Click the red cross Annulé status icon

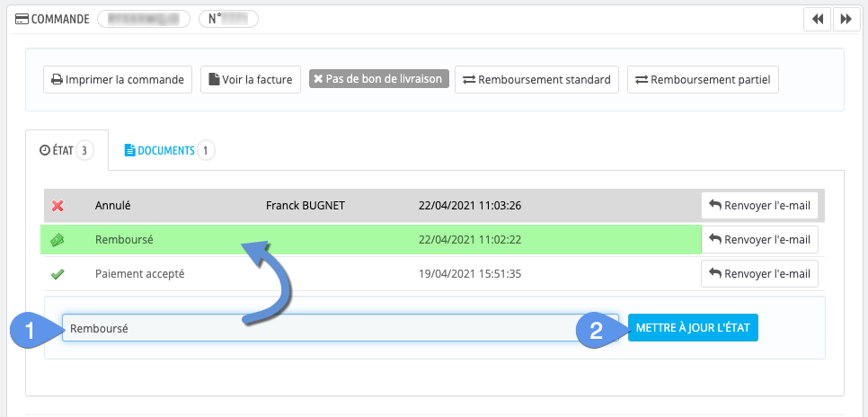[58, 206]
